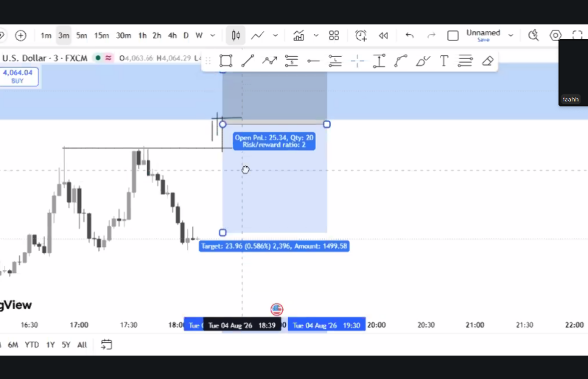Switch to the 4h timeframe

coord(172,36)
